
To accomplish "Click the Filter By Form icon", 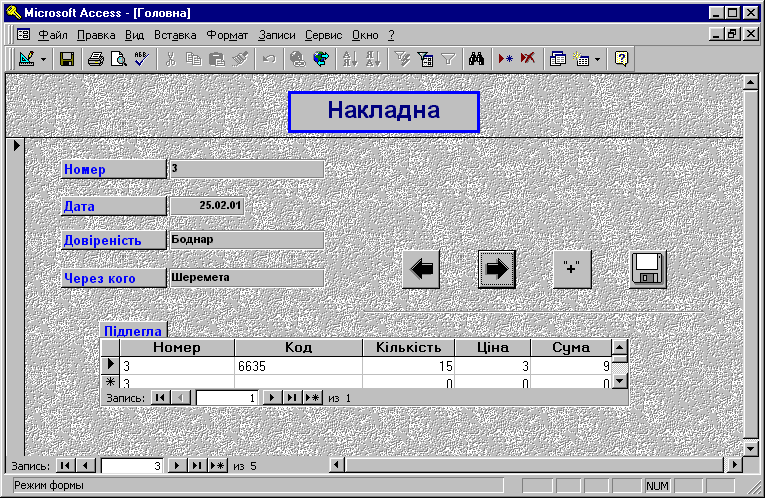I will point(425,59).
